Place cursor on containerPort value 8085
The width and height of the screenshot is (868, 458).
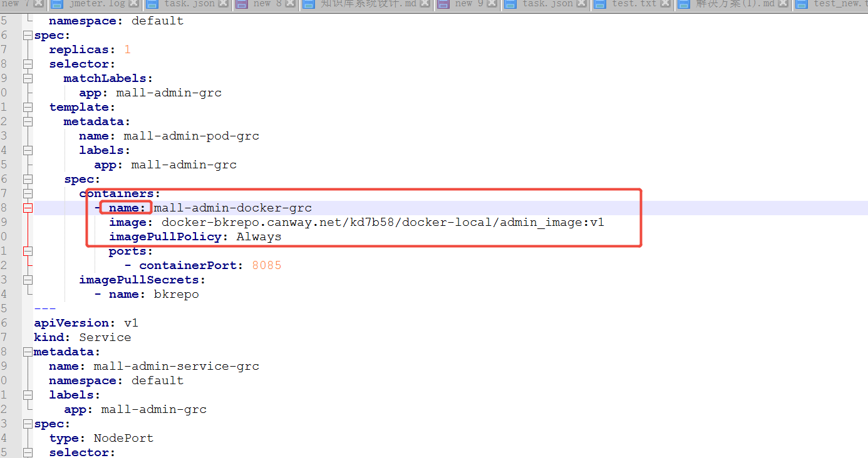coord(267,266)
